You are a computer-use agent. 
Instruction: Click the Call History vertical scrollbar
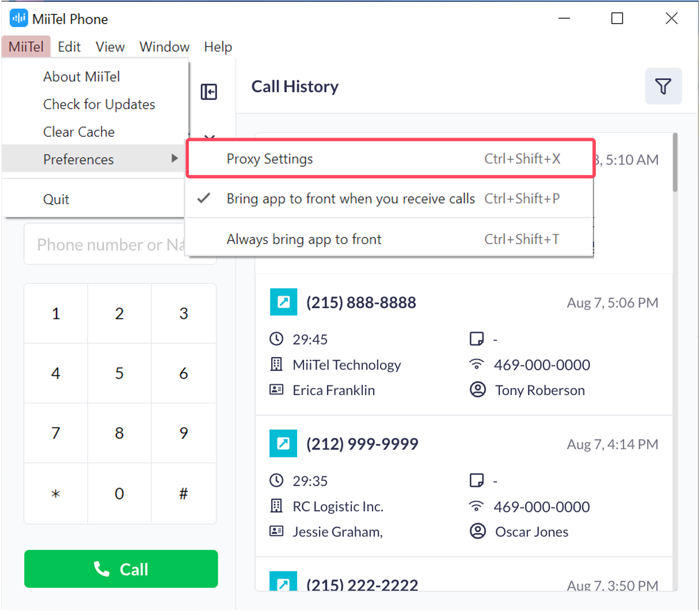coord(675,163)
